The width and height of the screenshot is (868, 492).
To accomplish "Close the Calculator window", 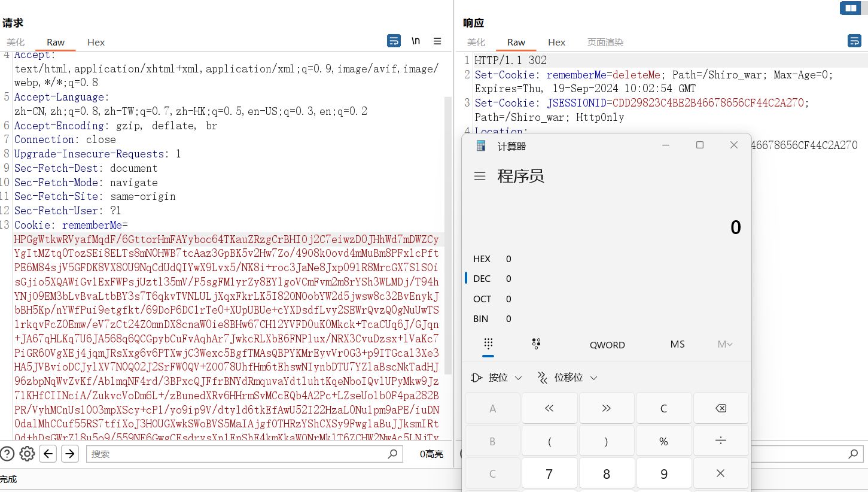I will point(734,145).
